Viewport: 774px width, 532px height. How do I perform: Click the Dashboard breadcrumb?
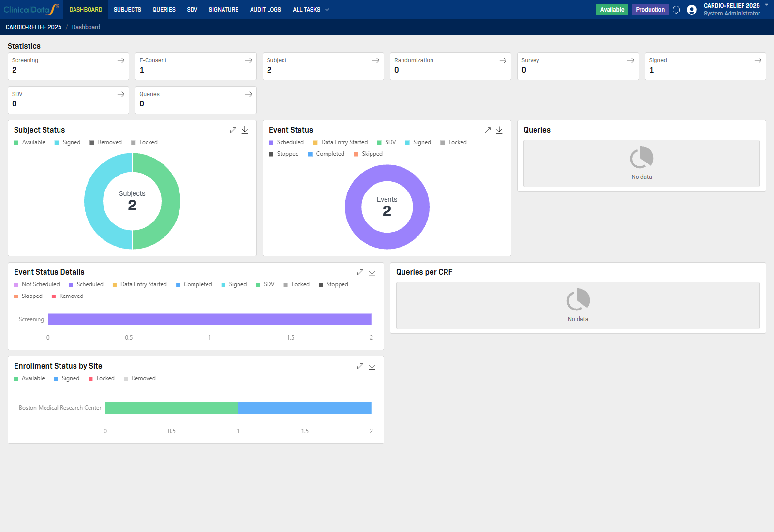pos(86,27)
